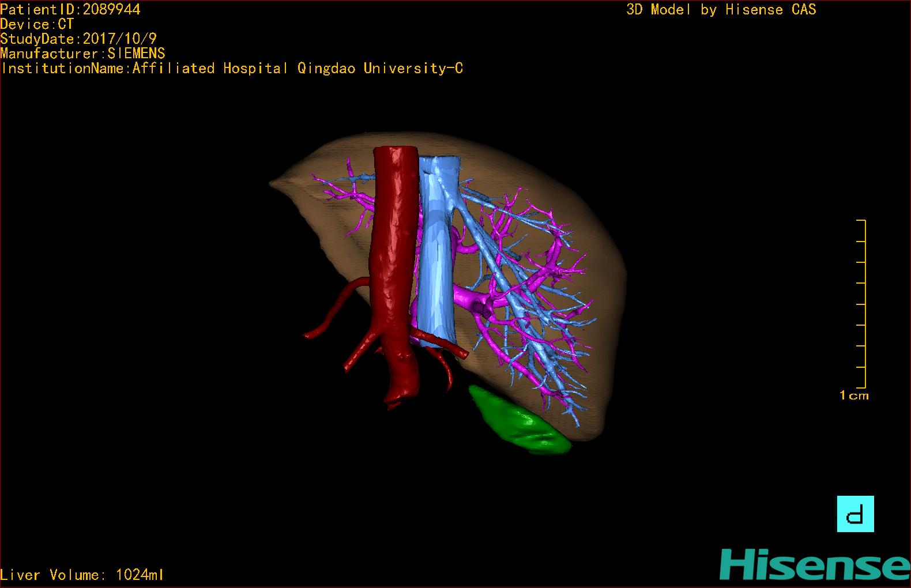Click the InstitutionName Affiliated Hospital text
The height and width of the screenshot is (588, 911).
tap(232, 68)
